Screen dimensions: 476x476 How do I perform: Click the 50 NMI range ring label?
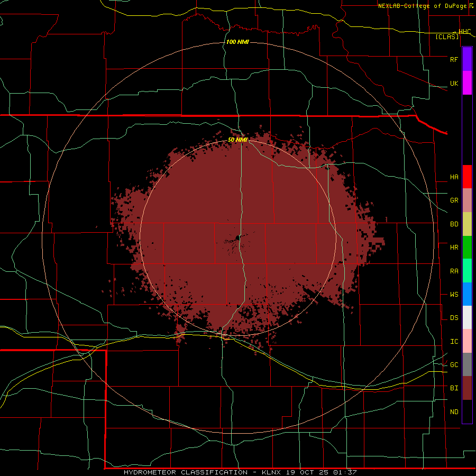click(237, 140)
